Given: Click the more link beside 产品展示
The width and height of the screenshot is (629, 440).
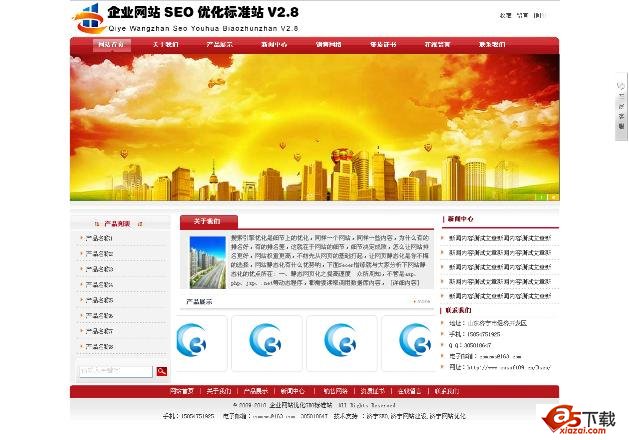Looking at the screenshot, I should (x=422, y=301).
